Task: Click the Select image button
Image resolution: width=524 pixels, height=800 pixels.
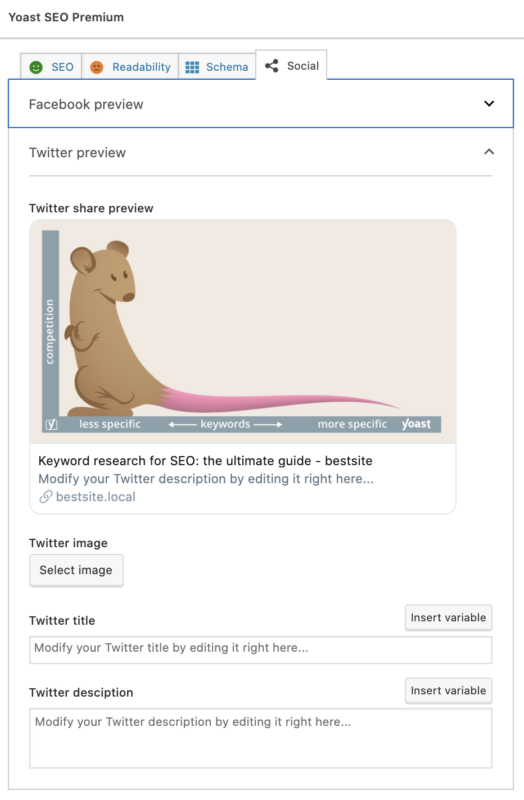Action: click(76, 570)
